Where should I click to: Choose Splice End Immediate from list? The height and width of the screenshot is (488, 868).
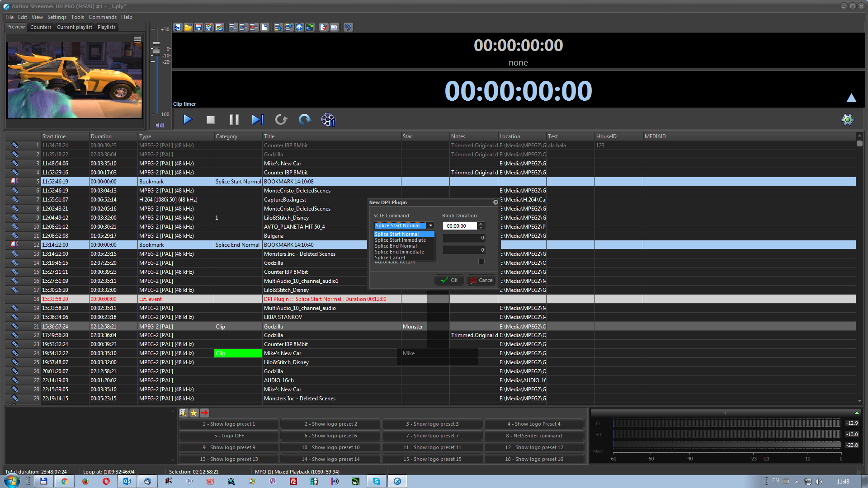(399, 252)
